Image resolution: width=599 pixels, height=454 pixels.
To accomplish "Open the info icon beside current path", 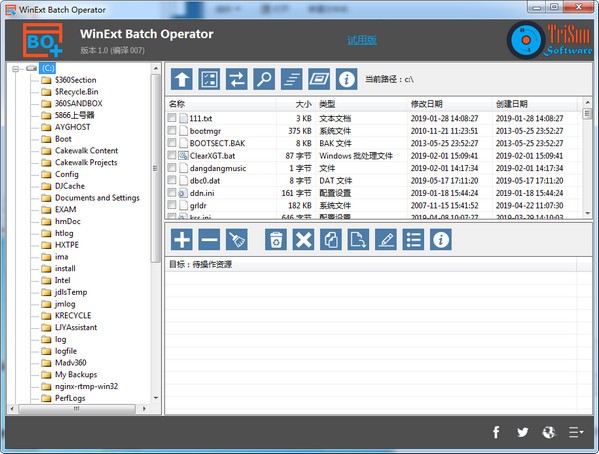I will tap(346, 79).
